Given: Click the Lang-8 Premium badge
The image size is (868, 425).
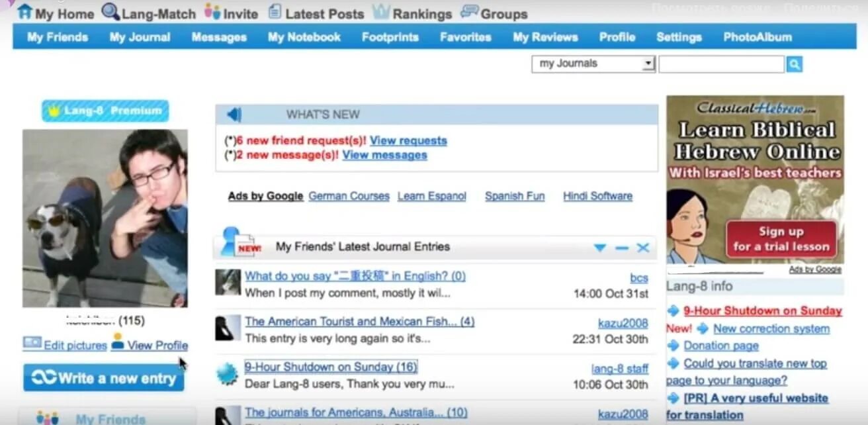Looking at the screenshot, I should tap(105, 111).
